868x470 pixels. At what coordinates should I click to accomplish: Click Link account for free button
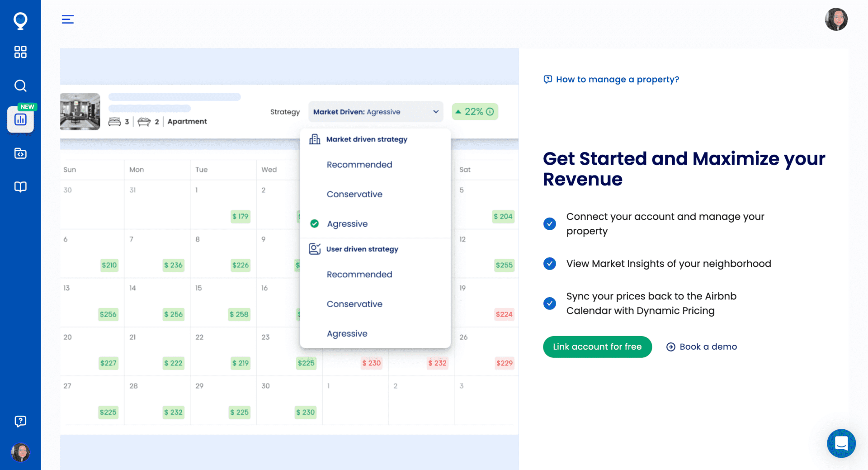pos(597,347)
